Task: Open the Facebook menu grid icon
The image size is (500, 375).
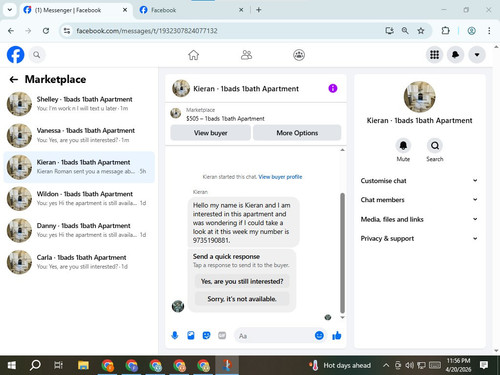Action: coord(434,55)
